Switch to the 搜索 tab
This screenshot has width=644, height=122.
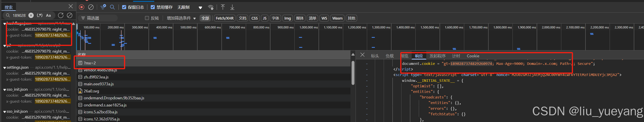click(x=8, y=7)
